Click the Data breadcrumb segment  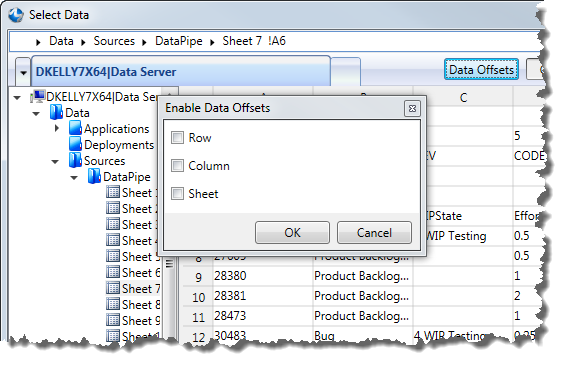pyautogui.click(x=61, y=41)
